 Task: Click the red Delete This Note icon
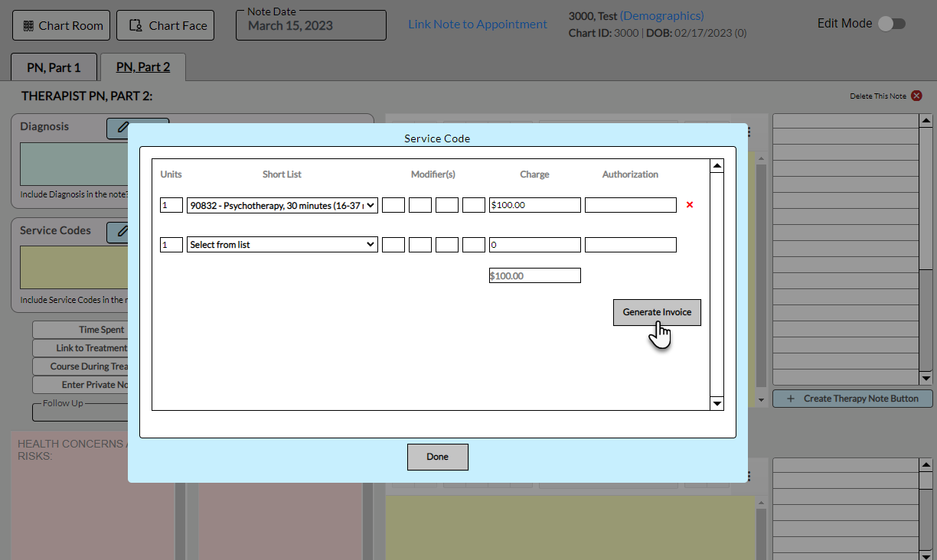click(916, 96)
